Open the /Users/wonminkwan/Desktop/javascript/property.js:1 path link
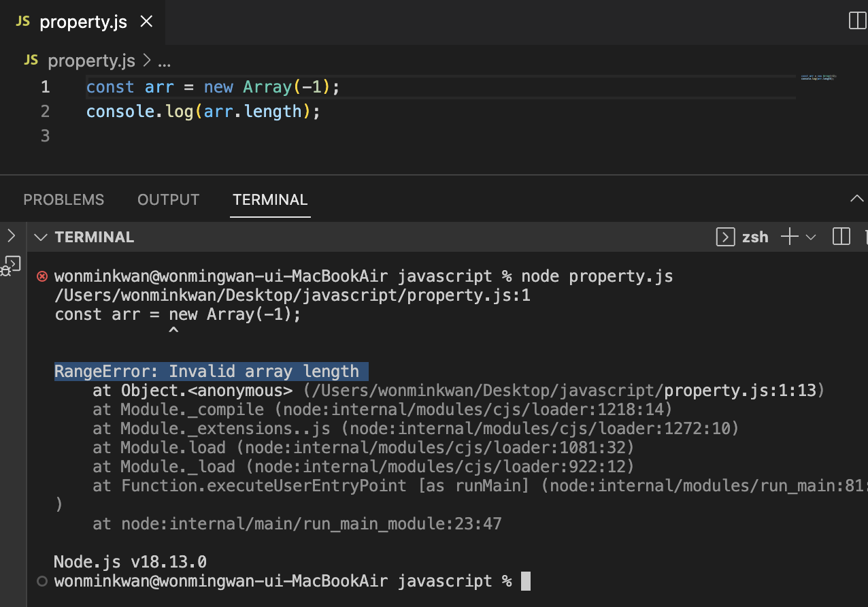868x607 pixels. click(x=293, y=295)
